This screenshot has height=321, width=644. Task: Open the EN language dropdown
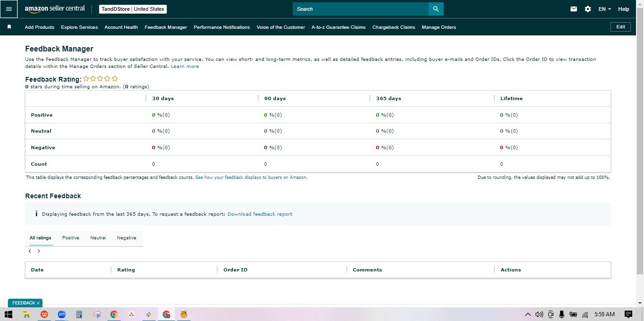pyautogui.click(x=605, y=9)
